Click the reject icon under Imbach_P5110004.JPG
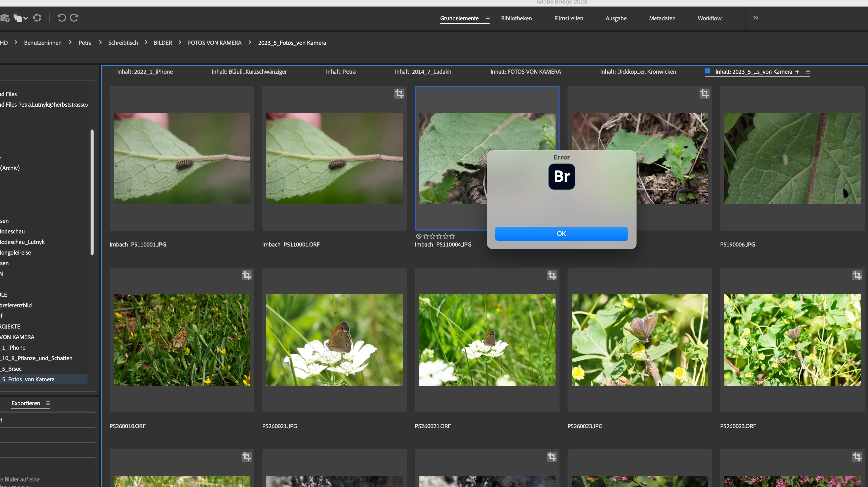The height and width of the screenshot is (487, 868). coord(418,236)
